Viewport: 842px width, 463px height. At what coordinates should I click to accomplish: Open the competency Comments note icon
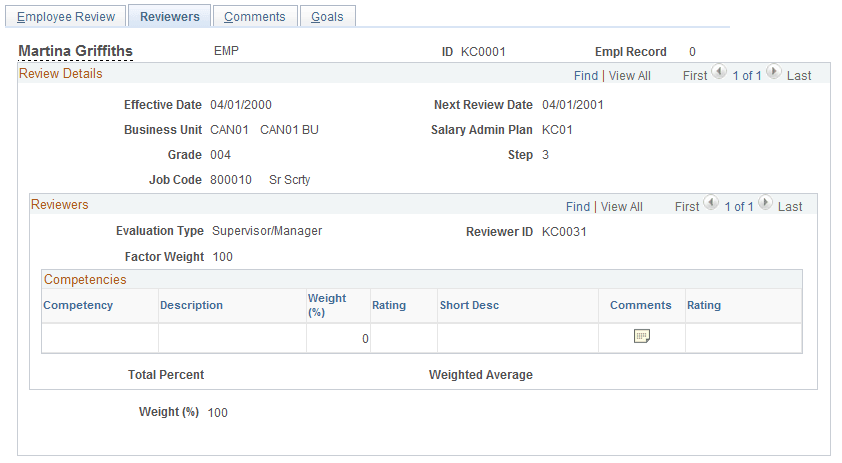point(642,336)
